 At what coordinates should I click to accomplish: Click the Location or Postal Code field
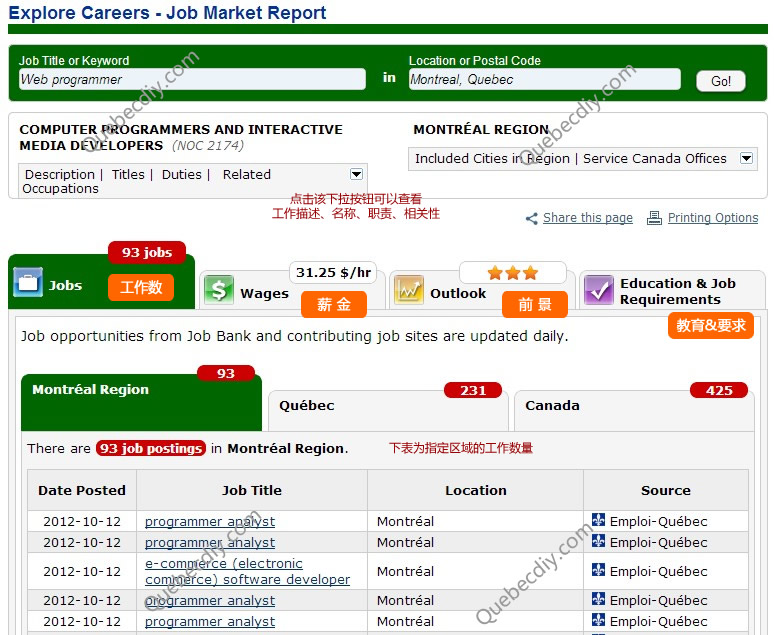[x=544, y=80]
